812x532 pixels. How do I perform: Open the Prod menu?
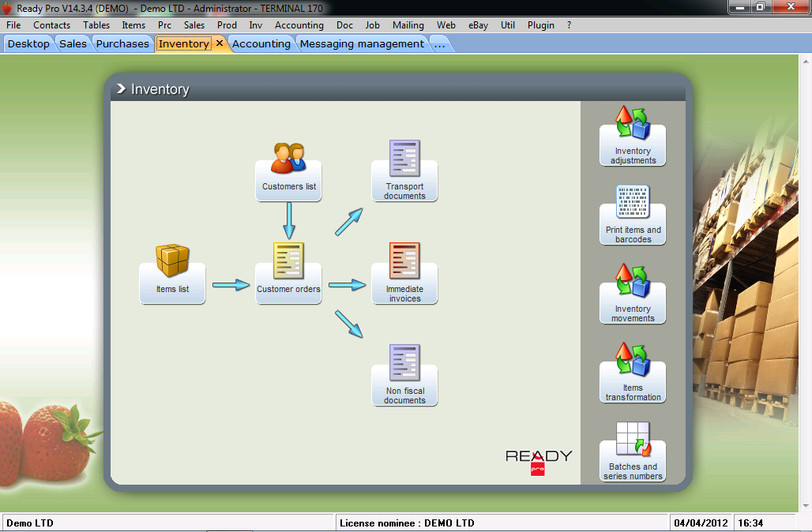[x=227, y=24]
